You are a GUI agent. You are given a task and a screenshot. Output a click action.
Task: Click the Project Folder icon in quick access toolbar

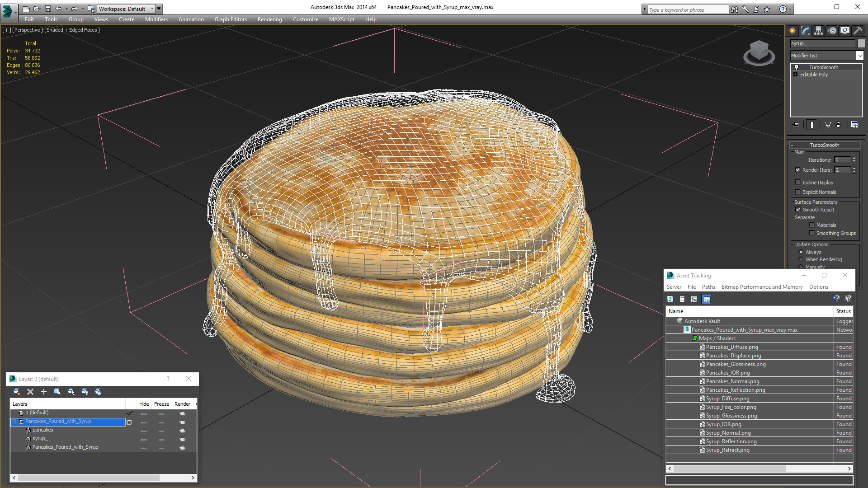click(91, 9)
